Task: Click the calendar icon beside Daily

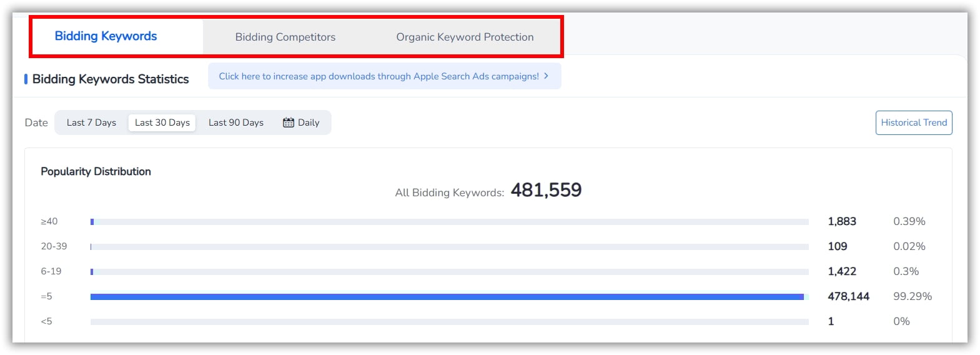Action: click(x=289, y=122)
